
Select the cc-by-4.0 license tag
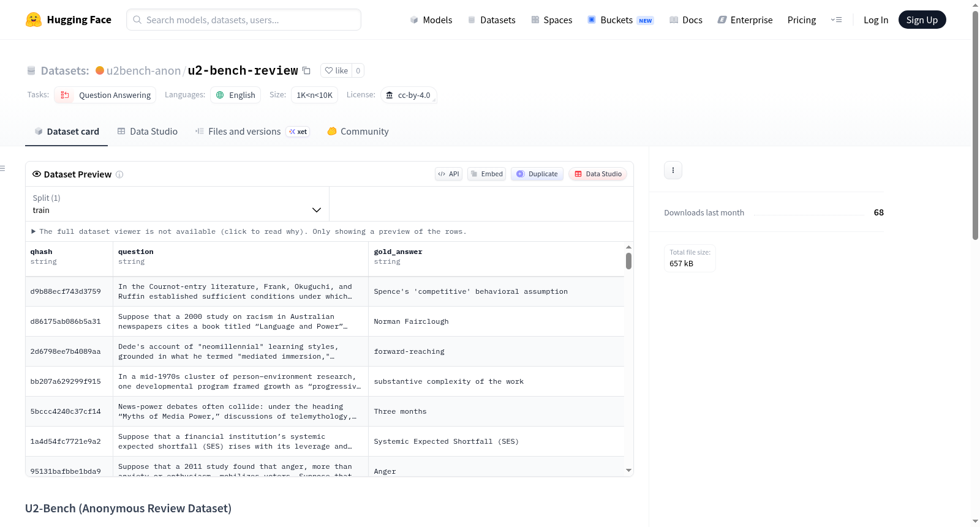[409, 95]
